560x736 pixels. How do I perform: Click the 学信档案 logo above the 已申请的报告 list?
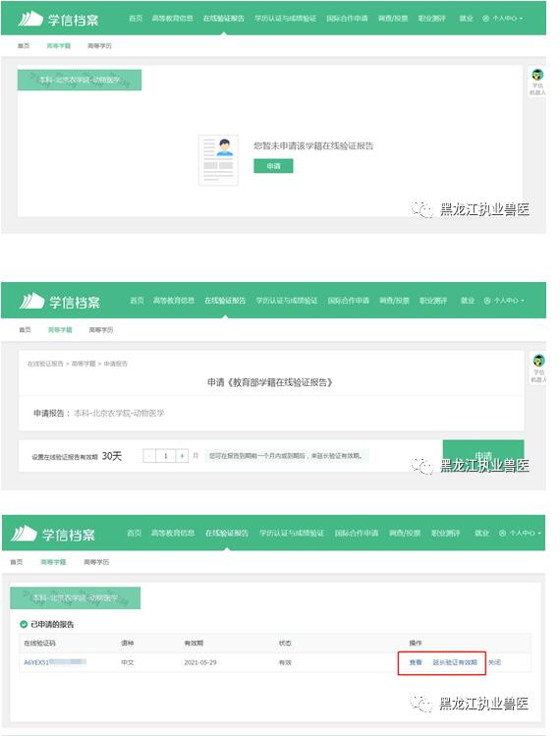(53, 534)
